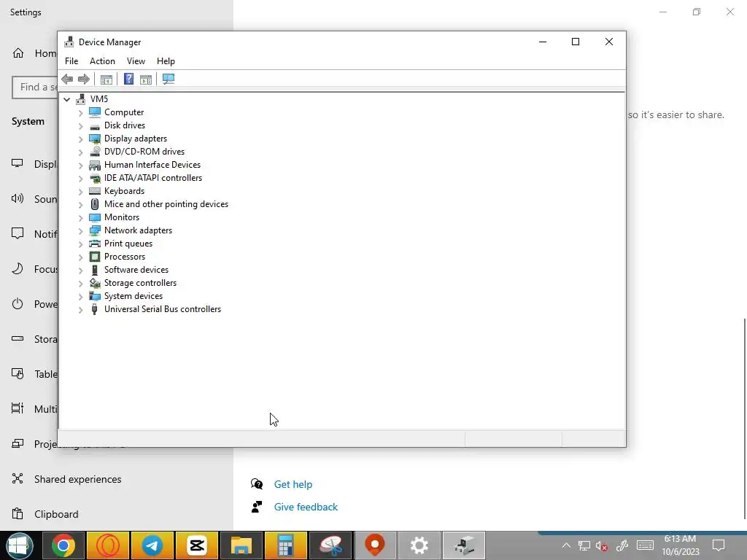Image resolution: width=747 pixels, height=560 pixels.
Task: Click the Back arrow in Device Manager toolbar
Action: (x=67, y=79)
